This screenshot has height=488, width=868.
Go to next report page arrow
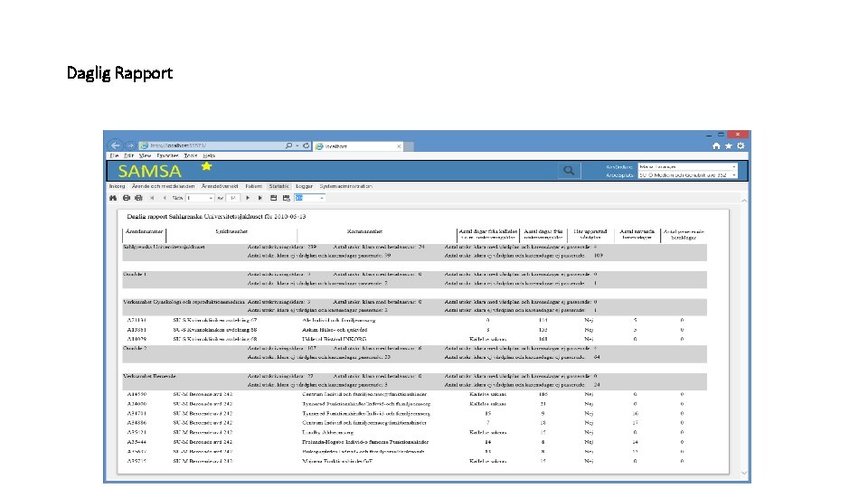coord(248,198)
